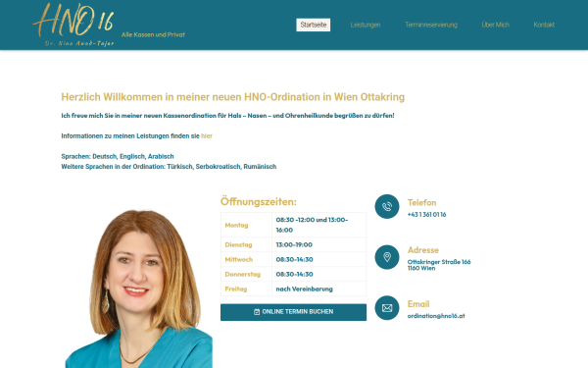
Task: Click ordination@hno16.at email address
Action: [x=436, y=316]
